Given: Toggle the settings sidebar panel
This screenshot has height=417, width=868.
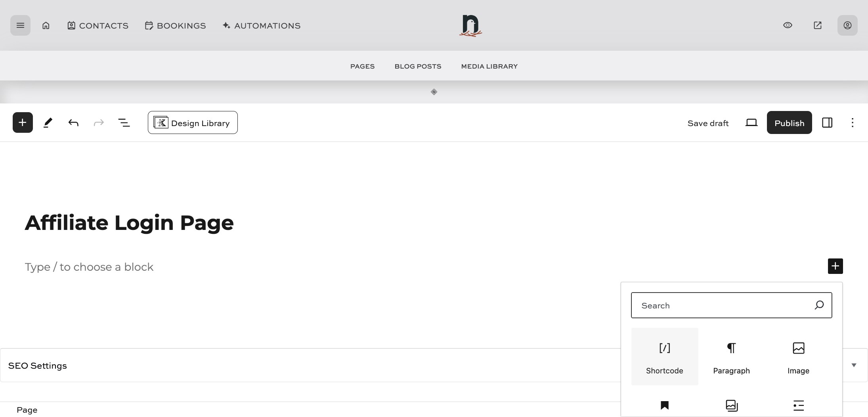Looking at the screenshot, I should [828, 122].
